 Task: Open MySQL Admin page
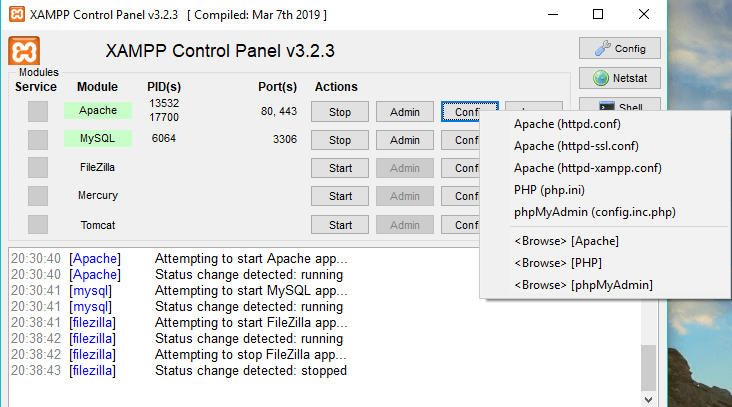[x=404, y=140]
